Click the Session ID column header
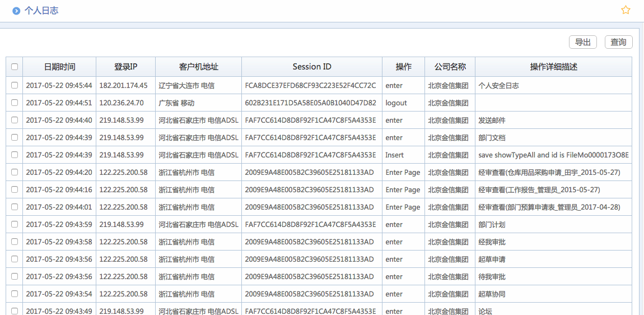This screenshot has width=644, height=315. tap(312, 67)
